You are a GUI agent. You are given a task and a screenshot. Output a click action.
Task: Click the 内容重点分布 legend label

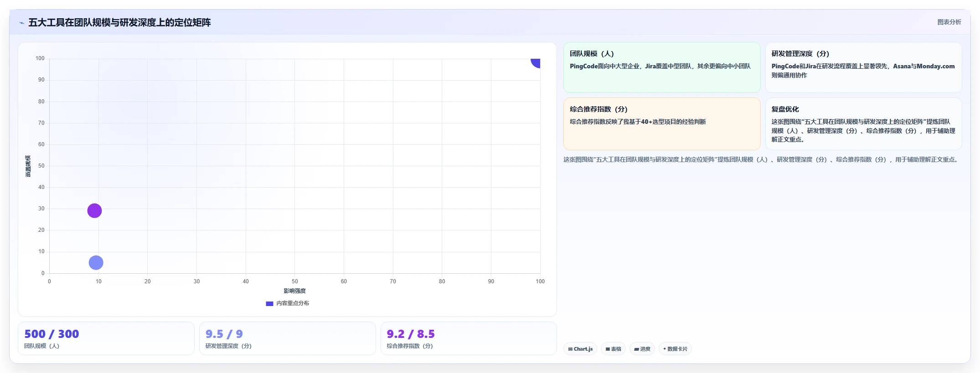point(293,303)
